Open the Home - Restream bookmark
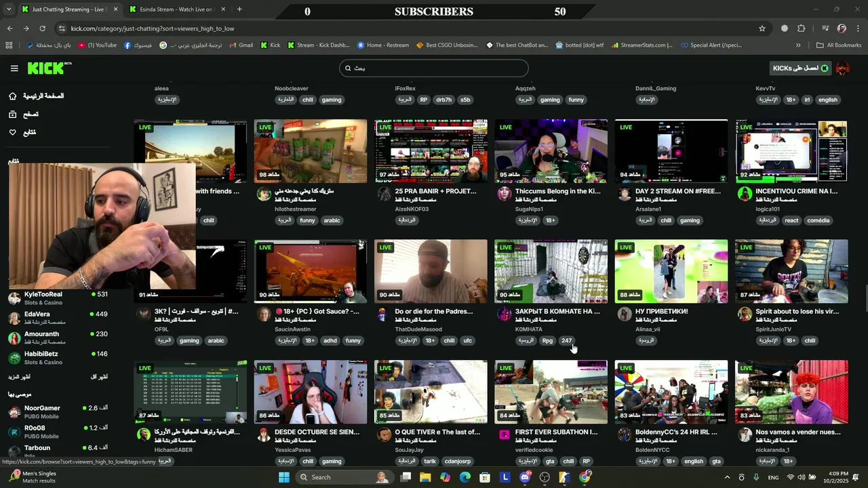This screenshot has height=488, width=868. pos(383,45)
